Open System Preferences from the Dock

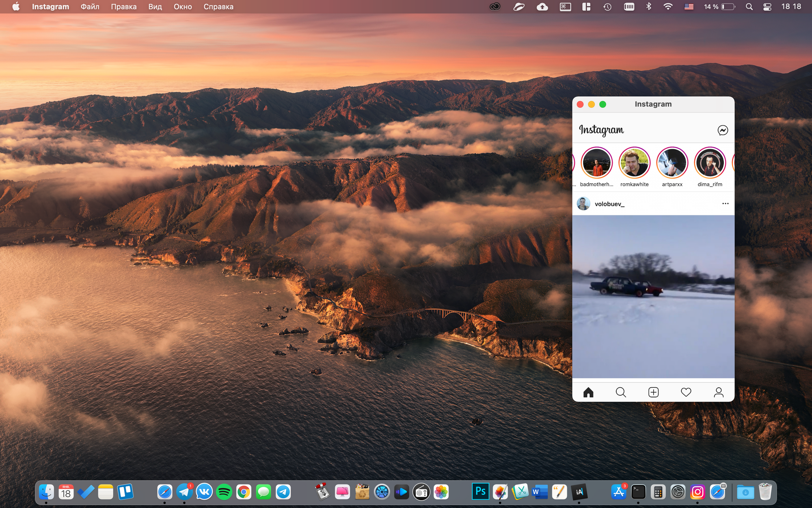pyautogui.click(x=678, y=492)
